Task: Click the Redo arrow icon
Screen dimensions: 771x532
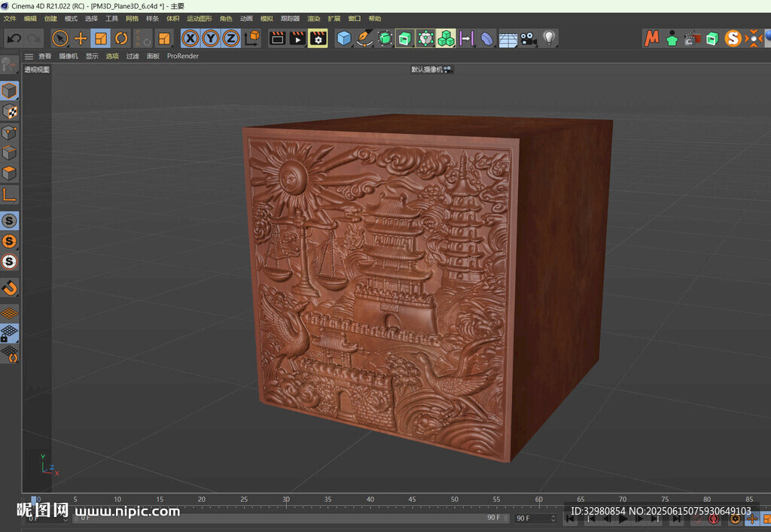Action: click(x=34, y=38)
